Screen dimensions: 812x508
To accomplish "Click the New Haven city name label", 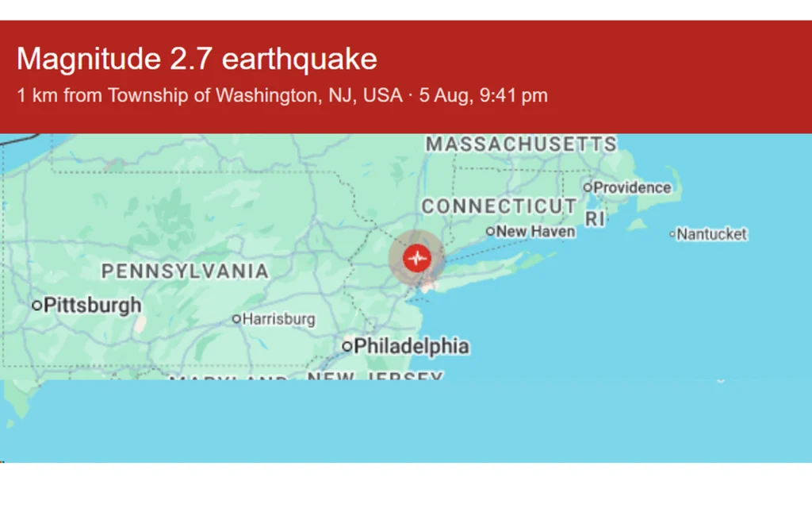I will [535, 231].
